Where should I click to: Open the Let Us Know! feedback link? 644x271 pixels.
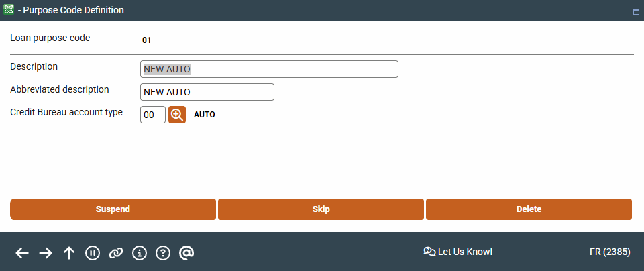458,252
